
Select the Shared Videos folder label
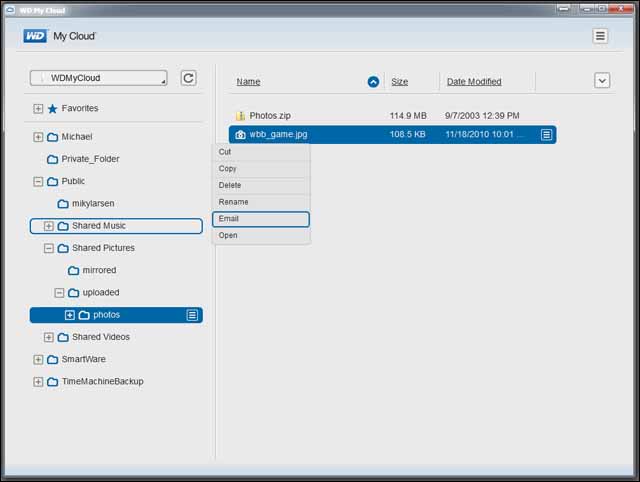click(101, 337)
